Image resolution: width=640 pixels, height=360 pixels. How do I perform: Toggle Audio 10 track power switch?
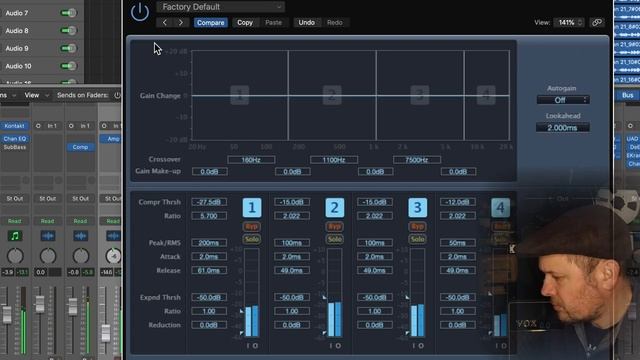(68, 66)
